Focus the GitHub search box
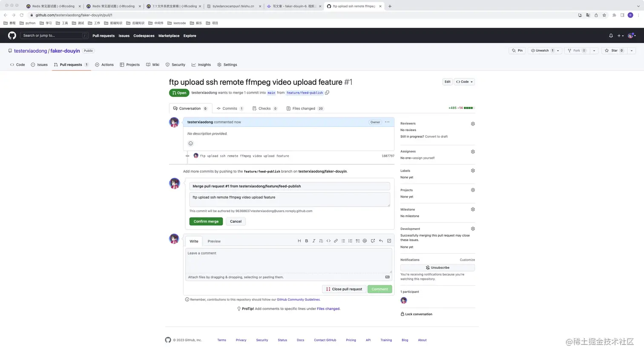This screenshot has height=356, width=644. pos(54,35)
